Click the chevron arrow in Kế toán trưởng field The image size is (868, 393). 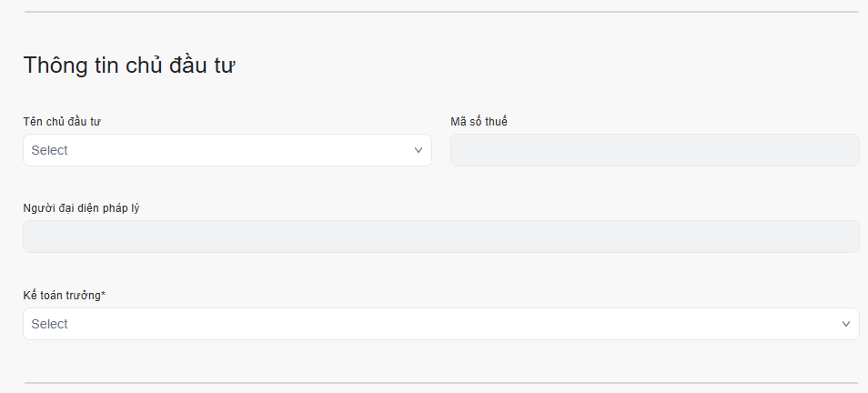point(846,324)
